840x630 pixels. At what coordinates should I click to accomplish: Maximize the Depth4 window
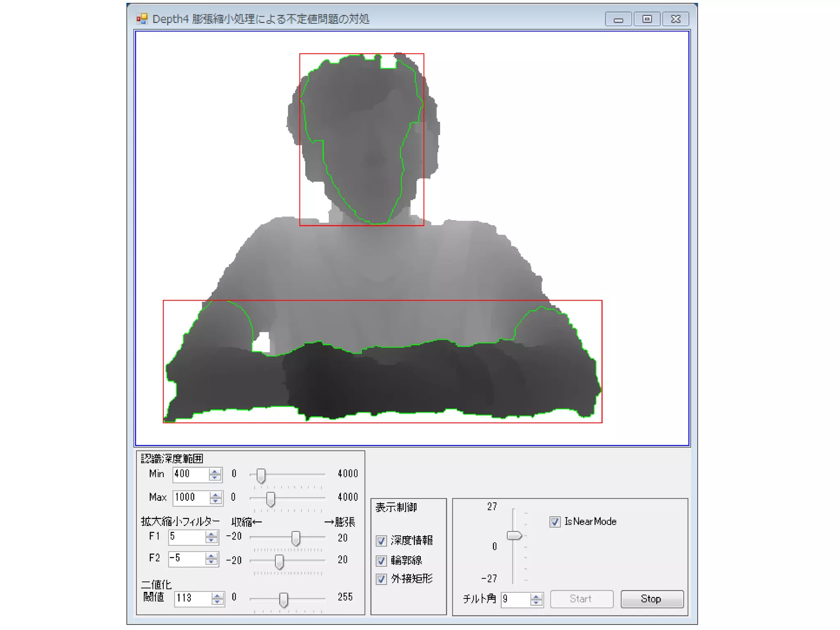(647, 19)
